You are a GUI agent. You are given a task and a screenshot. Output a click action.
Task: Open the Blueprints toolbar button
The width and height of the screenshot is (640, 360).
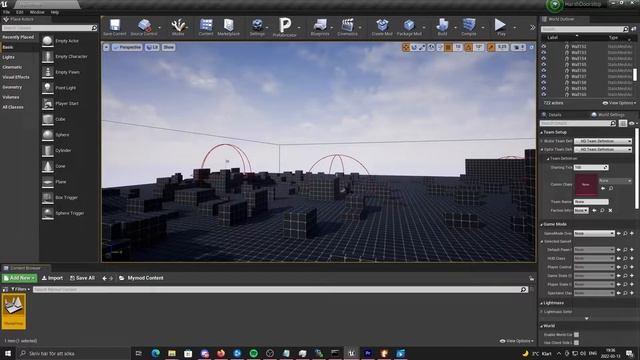[320, 27]
